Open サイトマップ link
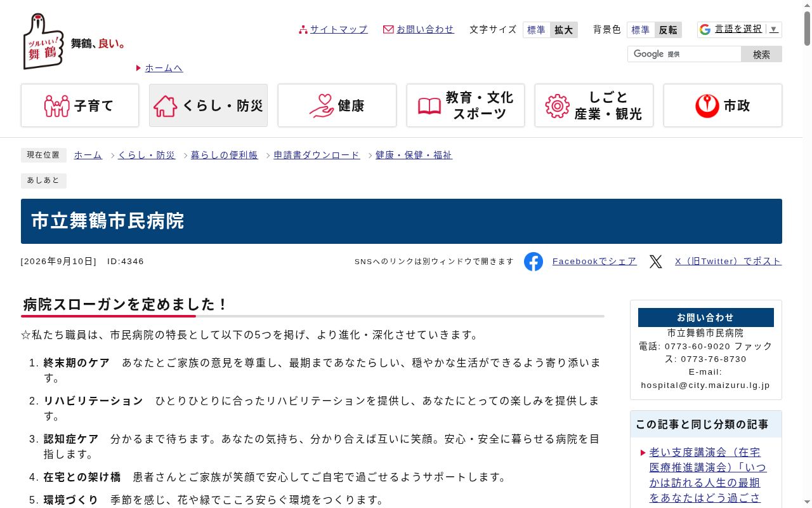The width and height of the screenshot is (812, 508). coord(339,29)
